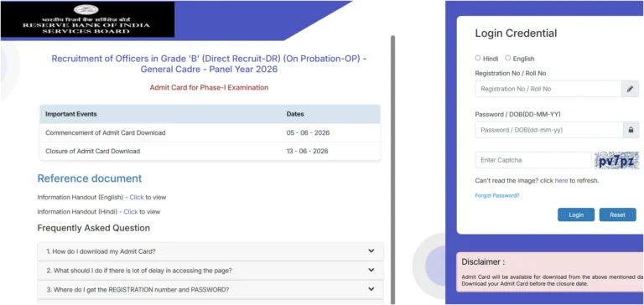The width and height of the screenshot is (644, 305).
Task: Select the English language radio button
Action: (x=507, y=59)
